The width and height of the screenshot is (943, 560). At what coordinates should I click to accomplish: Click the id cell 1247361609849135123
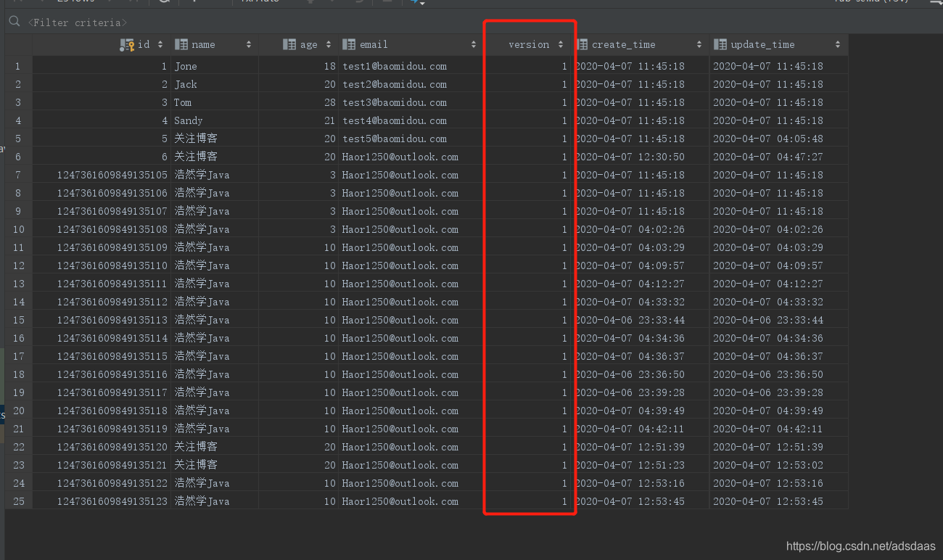pyautogui.click(x=102, y=501)
